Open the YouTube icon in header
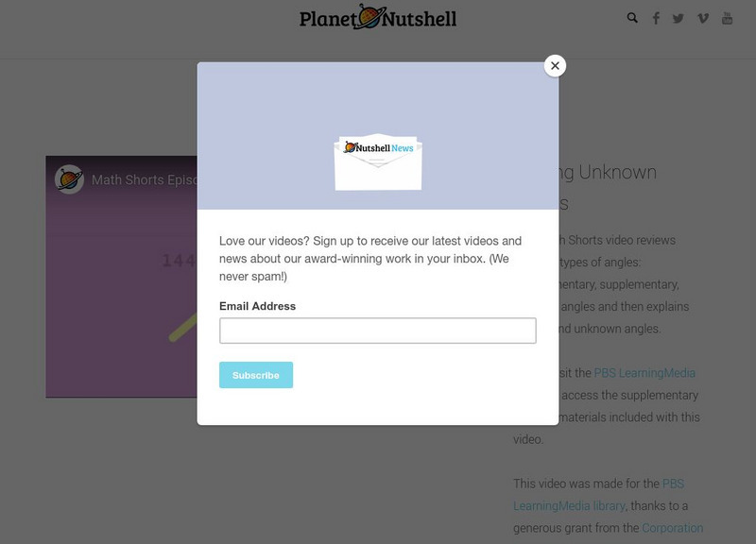The height and width of the screenshot is (544, 756). coord(727,18)
